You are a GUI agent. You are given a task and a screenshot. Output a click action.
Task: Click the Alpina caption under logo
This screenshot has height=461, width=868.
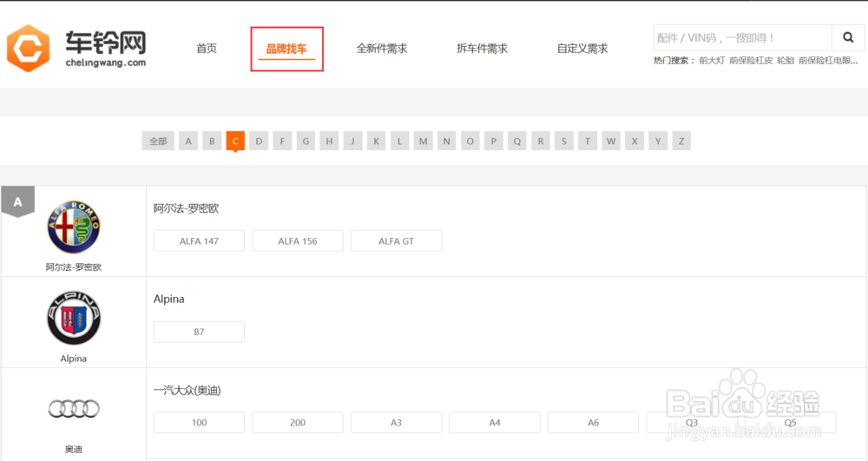74,358
